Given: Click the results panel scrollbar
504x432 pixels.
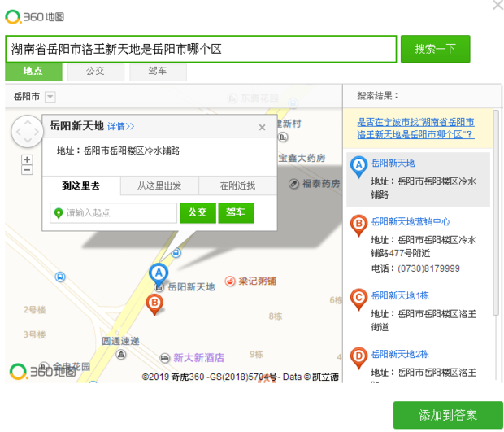Looking at the screenshot, I should tap(496, 212).
